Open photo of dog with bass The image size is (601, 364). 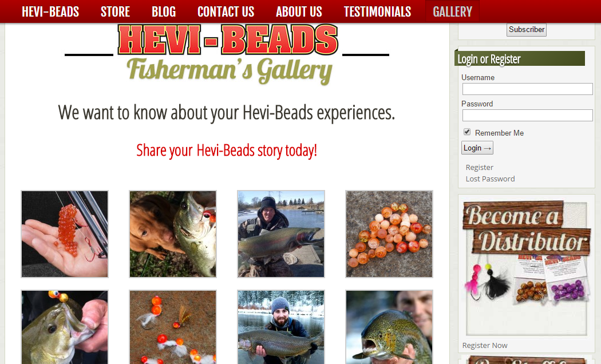click(x=173, y=234)
